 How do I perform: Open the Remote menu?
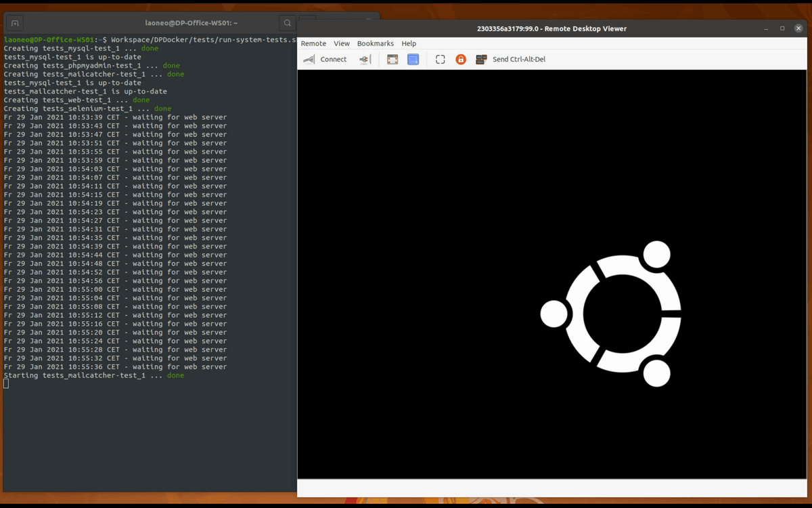(313, 43)
